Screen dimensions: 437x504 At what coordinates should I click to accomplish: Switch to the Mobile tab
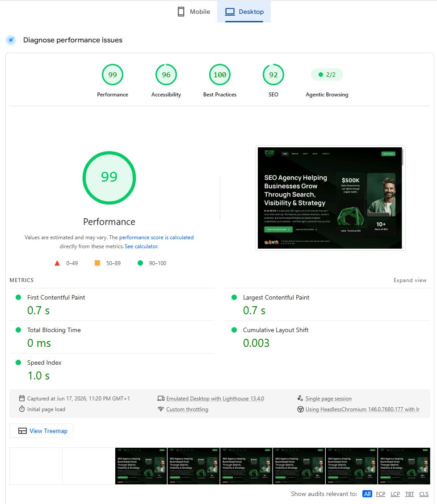(194, 12)
